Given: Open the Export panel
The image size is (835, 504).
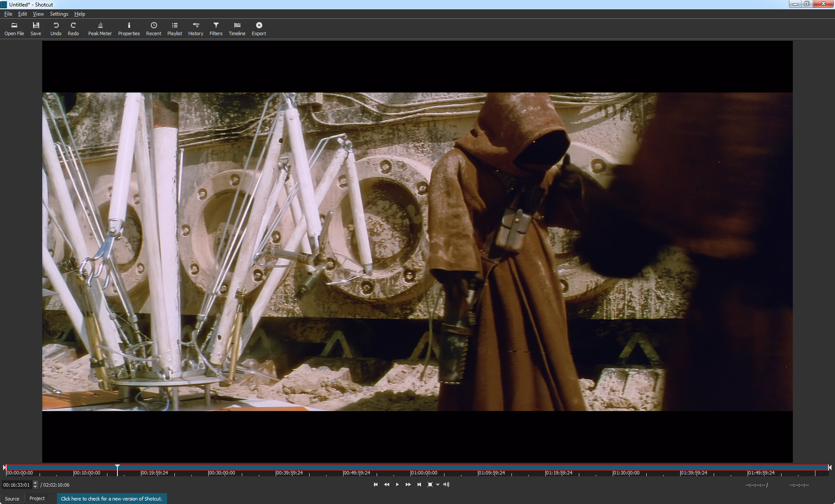Looking at the screenshot, I should (259, 29).
